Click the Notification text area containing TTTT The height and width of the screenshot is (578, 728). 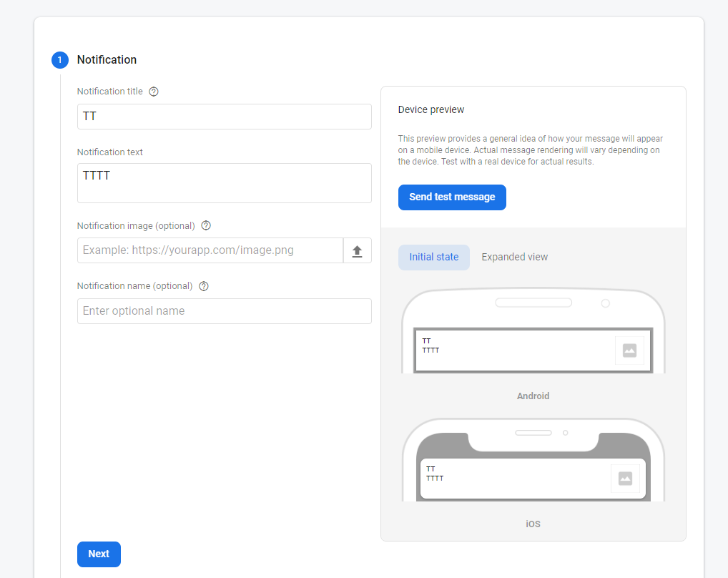(x=224, y=182)
